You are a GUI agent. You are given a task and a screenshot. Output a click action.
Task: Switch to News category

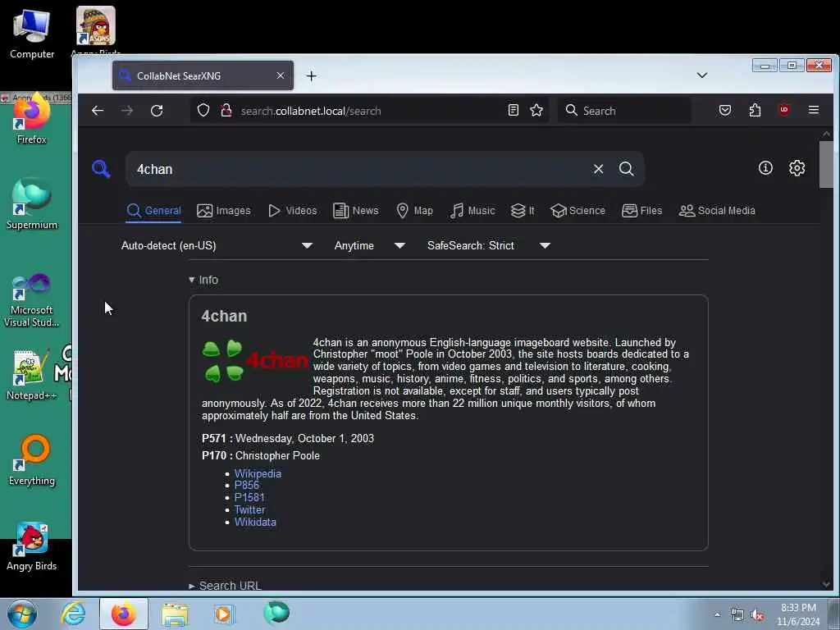point(356,211)
